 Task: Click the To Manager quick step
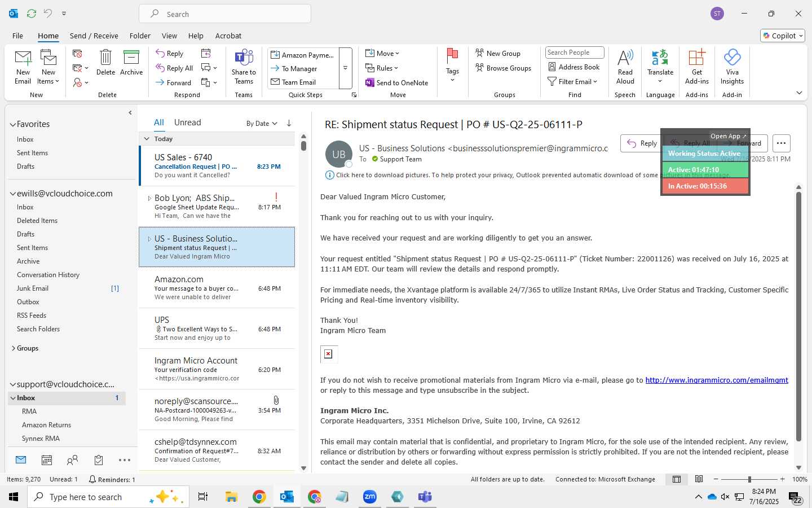click(299, 69)
